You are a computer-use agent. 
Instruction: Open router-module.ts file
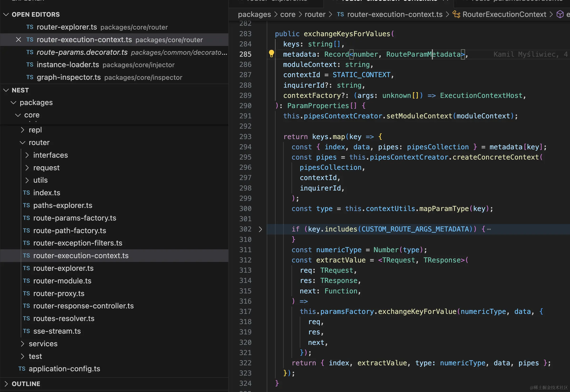point(114,281)
